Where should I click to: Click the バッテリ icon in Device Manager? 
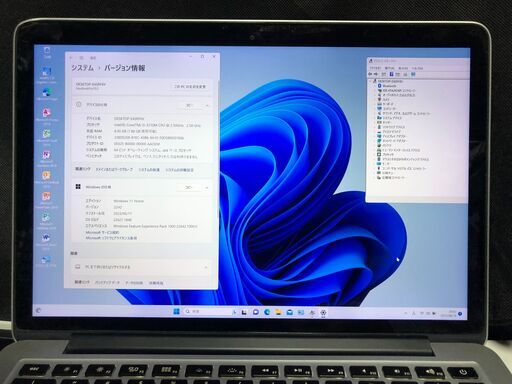[x=379, y=146]
